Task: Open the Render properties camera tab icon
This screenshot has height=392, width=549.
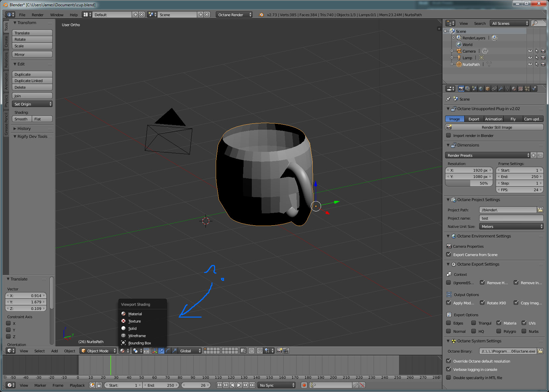Action: pyautogui.click(x=461, y=89)
